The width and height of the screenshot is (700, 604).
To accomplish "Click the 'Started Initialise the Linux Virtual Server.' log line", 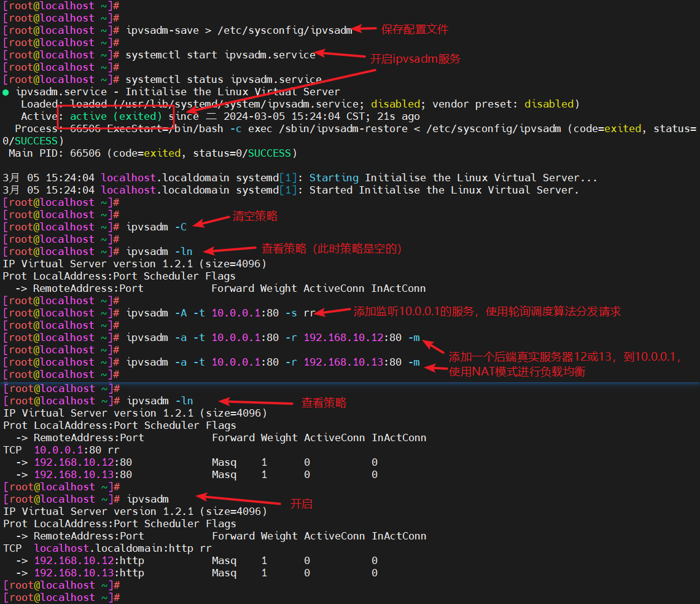I will click(x=444, y=190).
